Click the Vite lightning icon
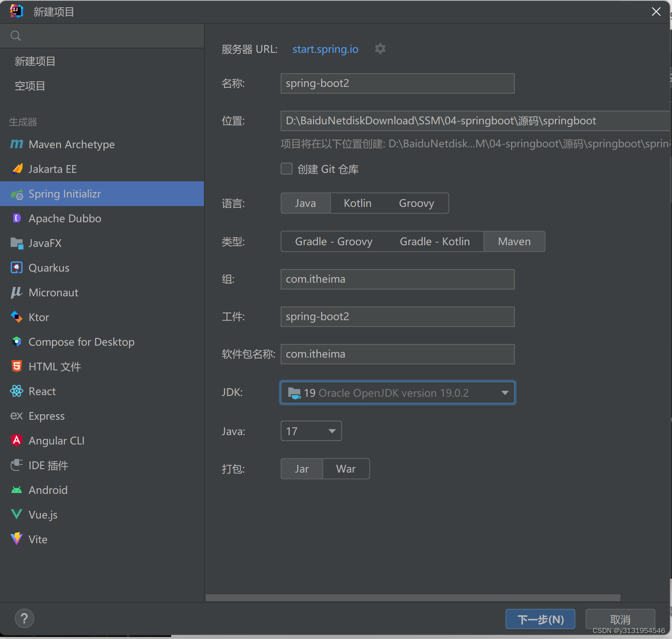The image size is (672, 639). pyautogui.click(x=17, y=539)
